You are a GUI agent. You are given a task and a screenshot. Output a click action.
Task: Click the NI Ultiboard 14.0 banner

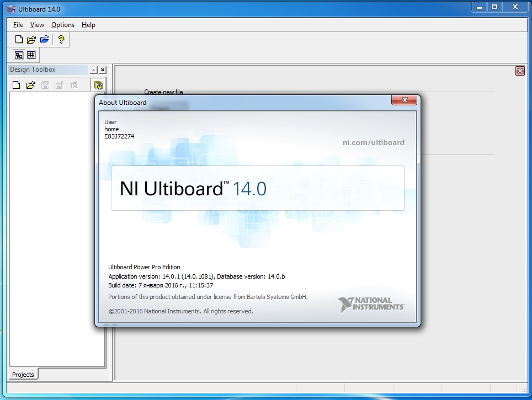click(258, 188)
